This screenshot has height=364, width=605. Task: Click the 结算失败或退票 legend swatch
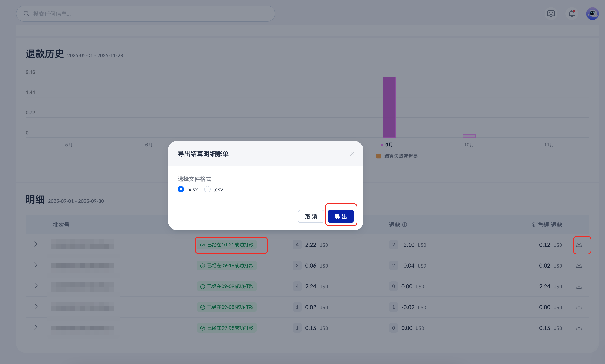(379, 156)
